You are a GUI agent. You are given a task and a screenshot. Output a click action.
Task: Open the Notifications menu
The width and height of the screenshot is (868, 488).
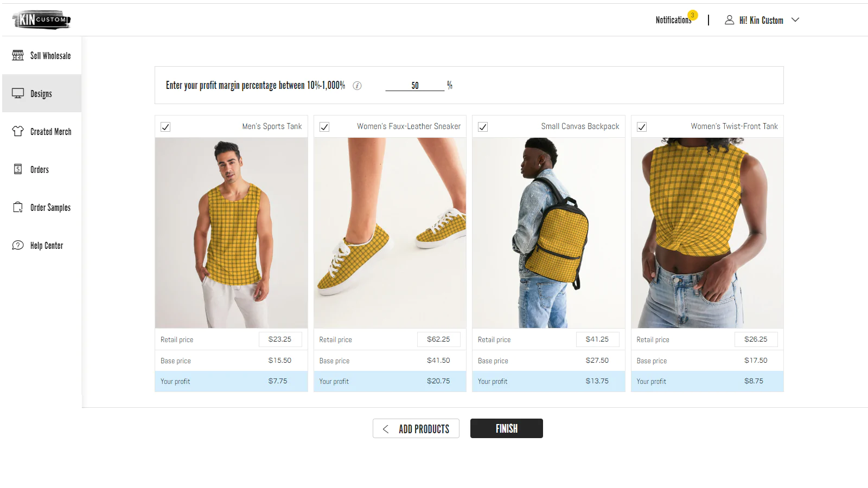pyautogui.click(x=673, y=20)
